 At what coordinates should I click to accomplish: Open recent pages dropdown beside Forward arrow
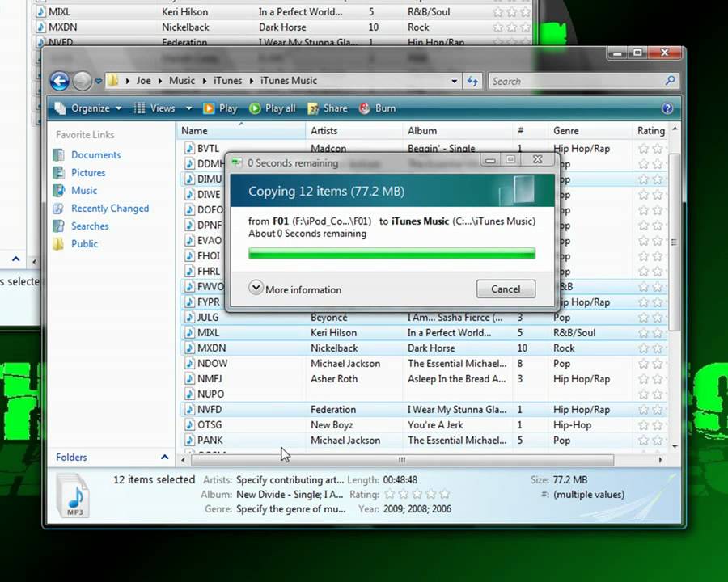98,81
